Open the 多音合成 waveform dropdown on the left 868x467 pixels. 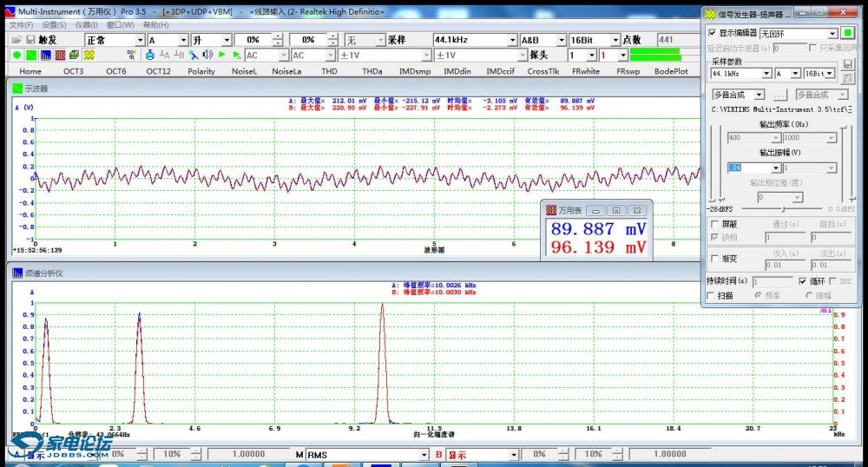point(759,95)
